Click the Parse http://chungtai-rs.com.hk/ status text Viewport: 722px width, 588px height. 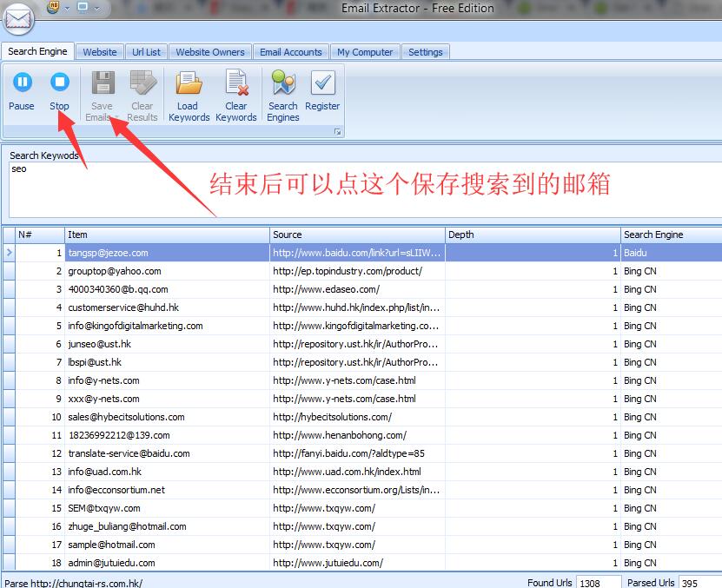coord(73,583)
